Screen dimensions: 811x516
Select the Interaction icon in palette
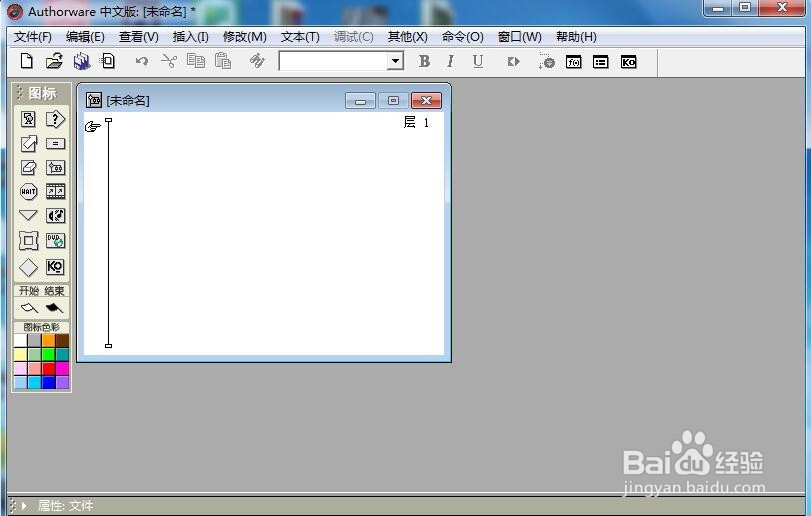(x=55, y=119)
